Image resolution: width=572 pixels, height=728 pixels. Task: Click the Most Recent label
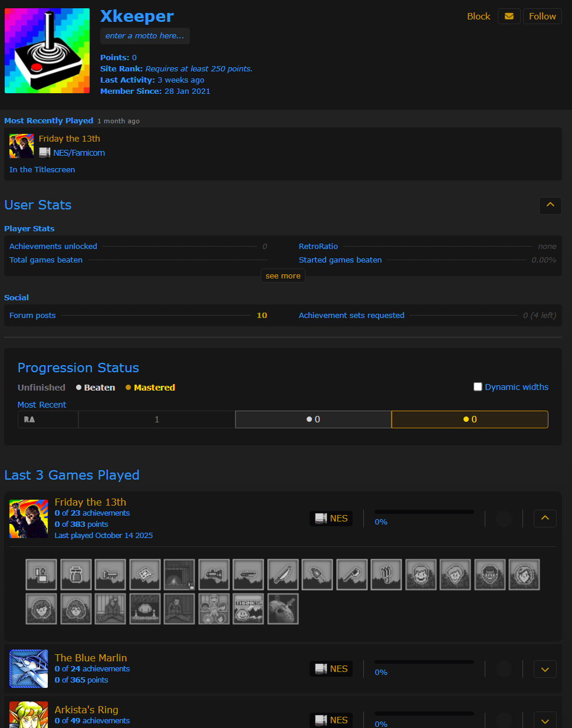tap(42, 405)
